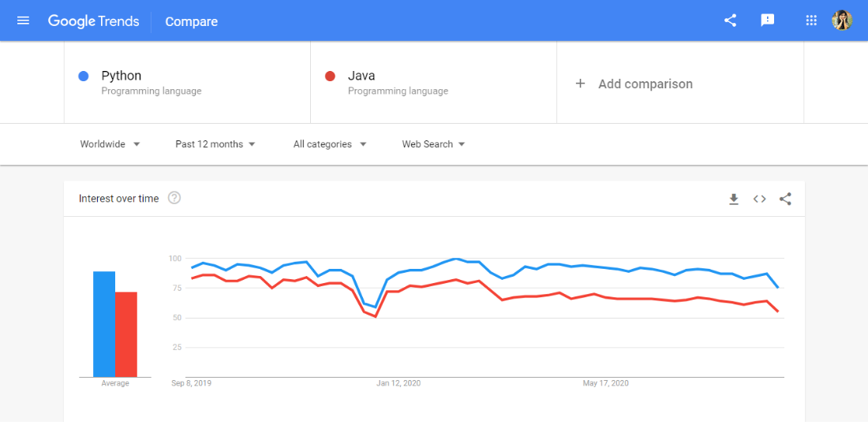The height and width of the screenshot is (425, 868).
Task: Share the Interest over time chart
Action: point(785,199)
